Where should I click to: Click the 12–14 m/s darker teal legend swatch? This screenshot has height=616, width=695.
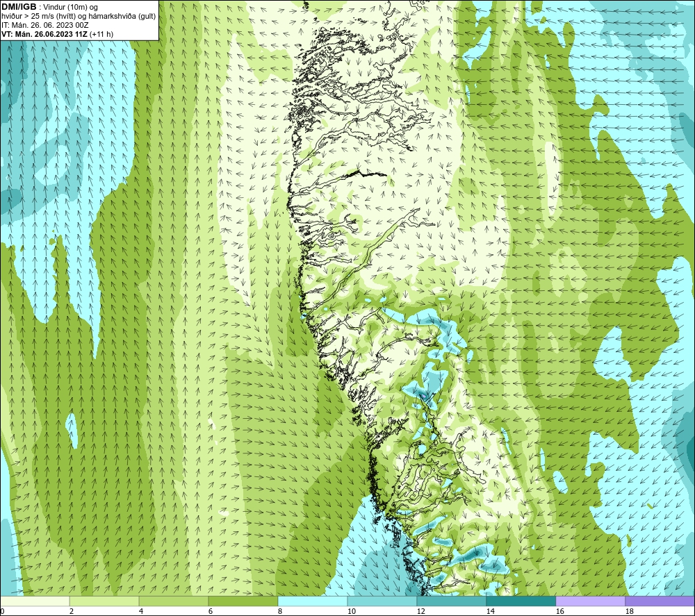coord(451,601)
